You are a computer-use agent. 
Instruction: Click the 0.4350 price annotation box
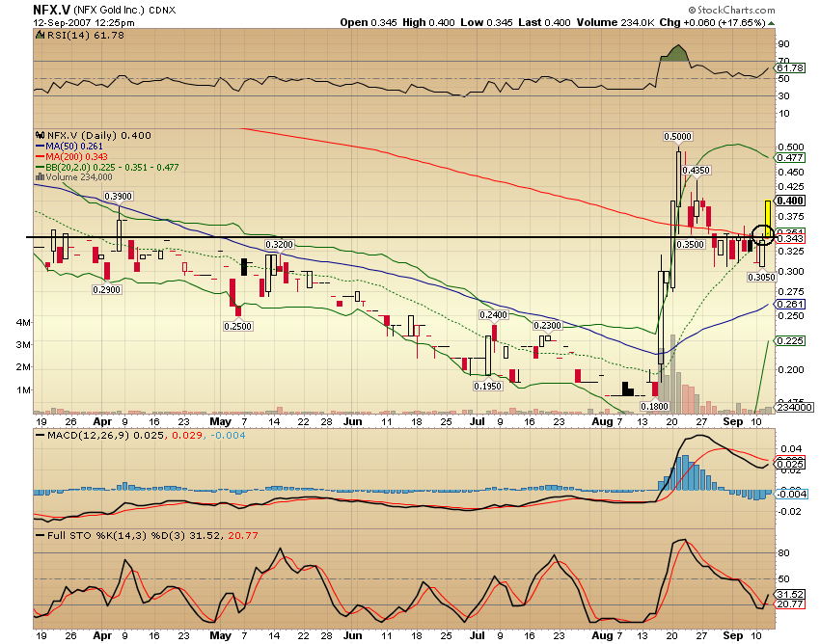(697, 170)
